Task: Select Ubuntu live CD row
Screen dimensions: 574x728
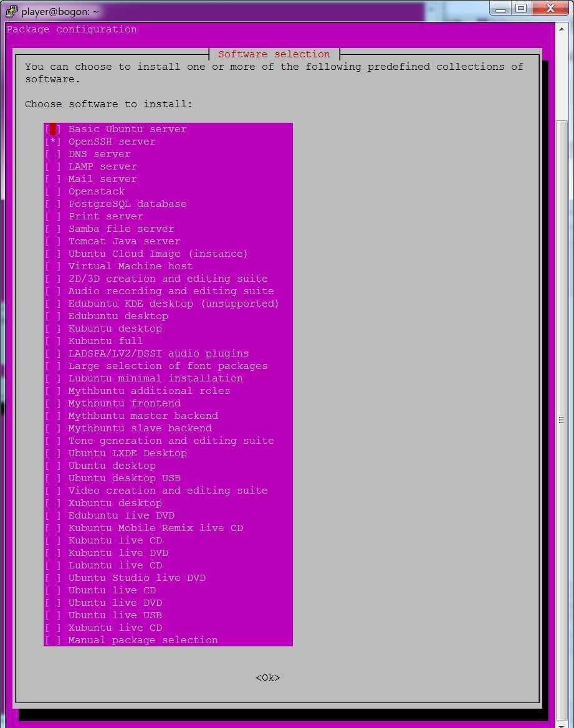Action: point(168,590)
